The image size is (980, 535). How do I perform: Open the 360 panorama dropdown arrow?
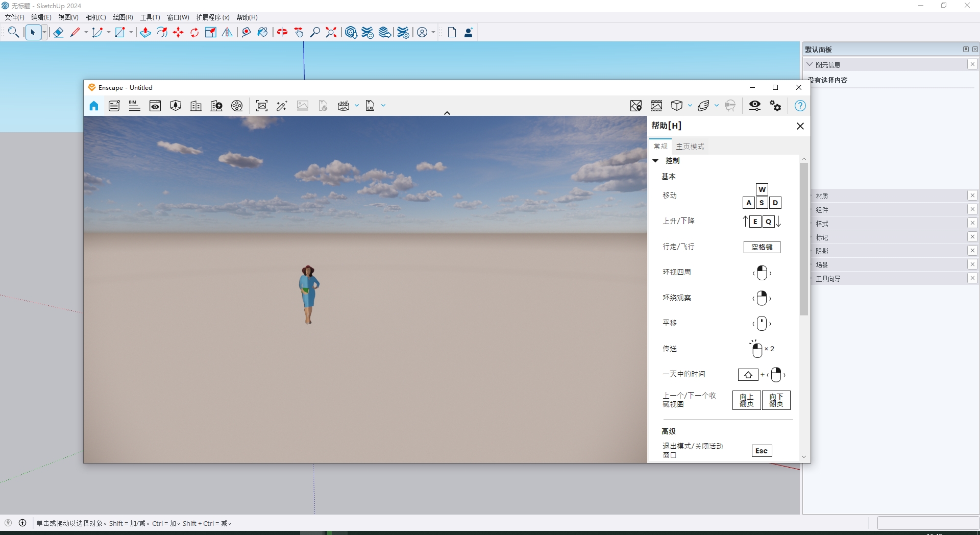[x=356, y=106]
